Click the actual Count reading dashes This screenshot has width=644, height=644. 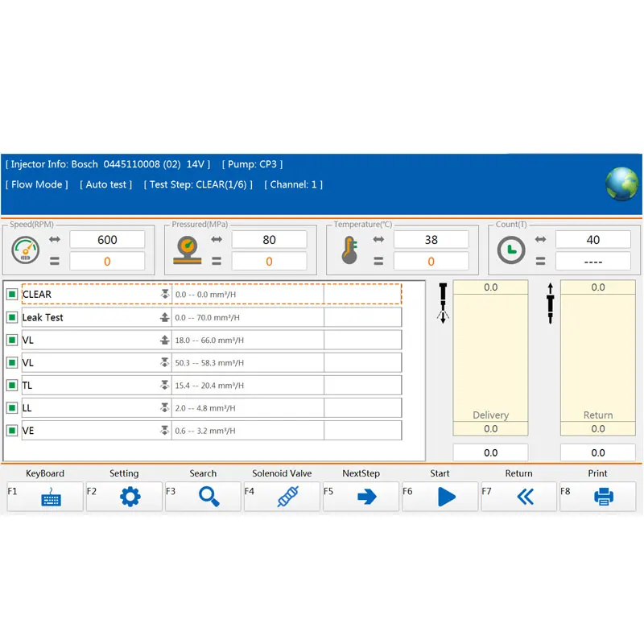coord(592,261)
